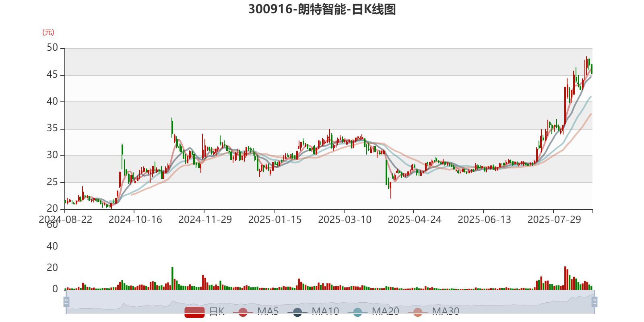Click the left data zoom slider handle
This screenshot has height=322, width=644.
coord(66,301)
